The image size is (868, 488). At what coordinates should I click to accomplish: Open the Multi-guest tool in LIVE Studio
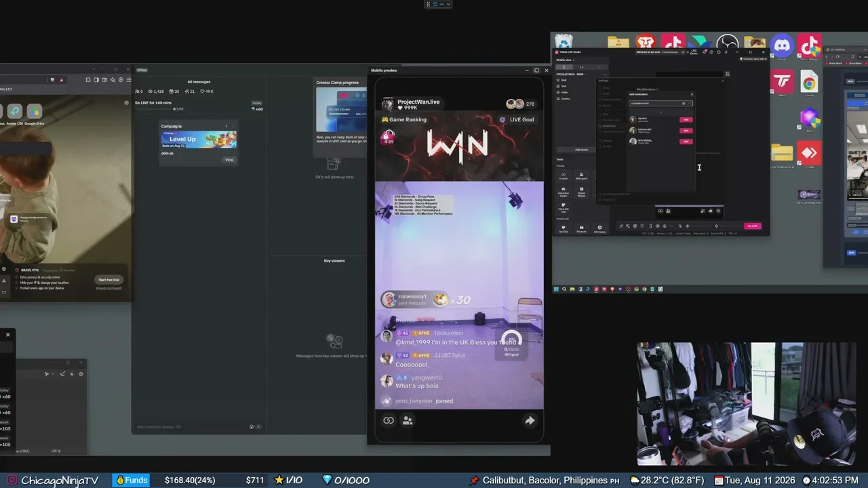581,176
